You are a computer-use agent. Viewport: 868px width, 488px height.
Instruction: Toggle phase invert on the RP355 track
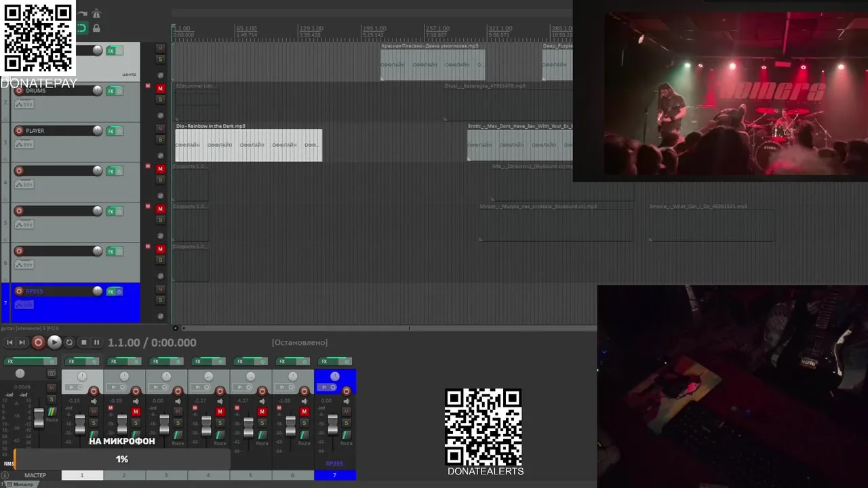(161, 316)
